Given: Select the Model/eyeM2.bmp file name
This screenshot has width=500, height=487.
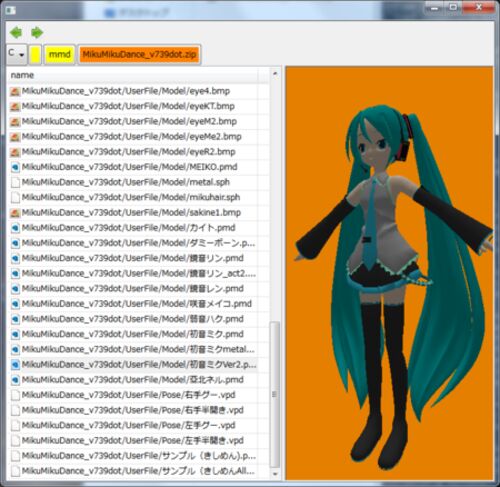Looking at the screenshot, I should 129,121.
